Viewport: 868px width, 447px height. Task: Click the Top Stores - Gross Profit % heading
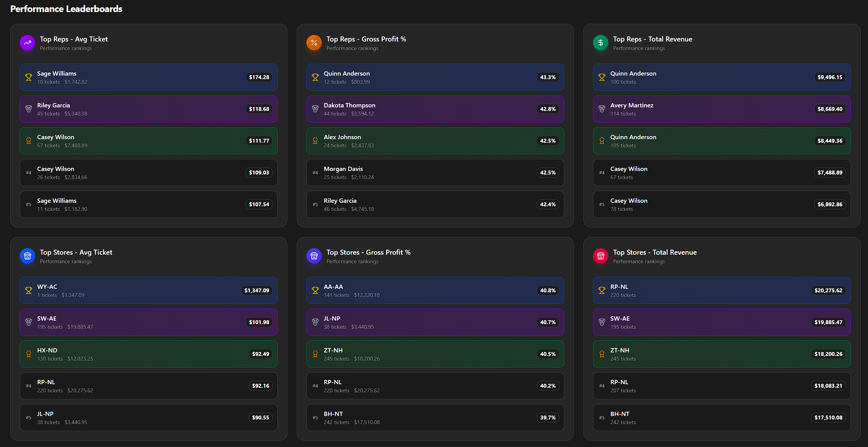[368, 252]
